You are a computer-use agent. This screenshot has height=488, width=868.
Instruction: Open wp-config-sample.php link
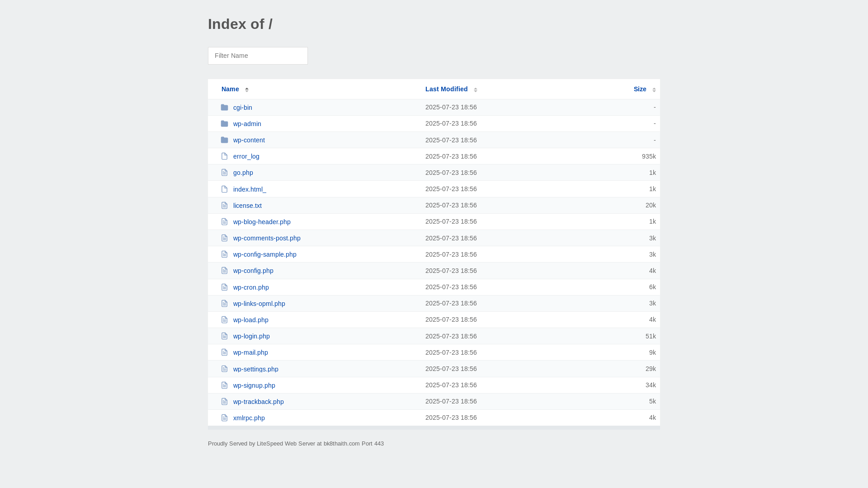coord(265,254)
